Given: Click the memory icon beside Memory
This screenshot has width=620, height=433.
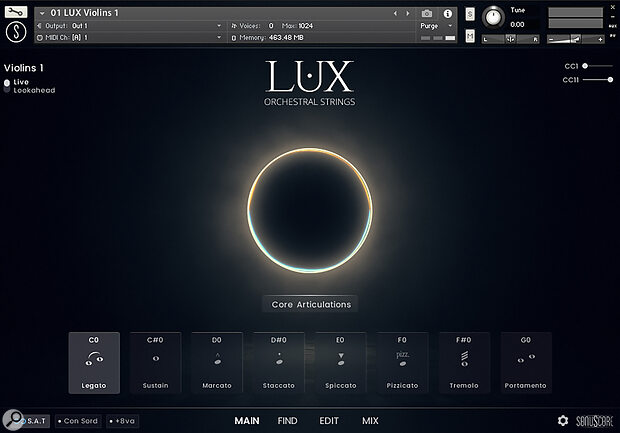Looking at the screenshot, I should [x=234, y=38].
